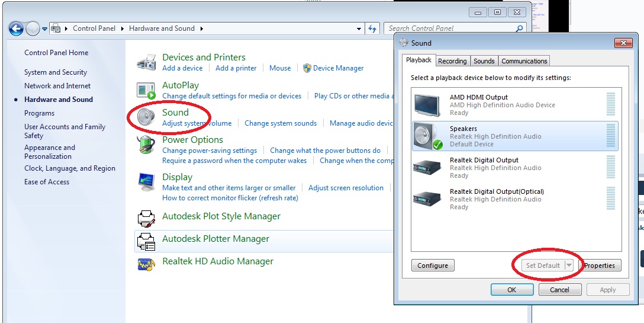644x323 pixels.
Task: Click the Sound speaker icon in Control Panel
Action: tap(146, 117)
